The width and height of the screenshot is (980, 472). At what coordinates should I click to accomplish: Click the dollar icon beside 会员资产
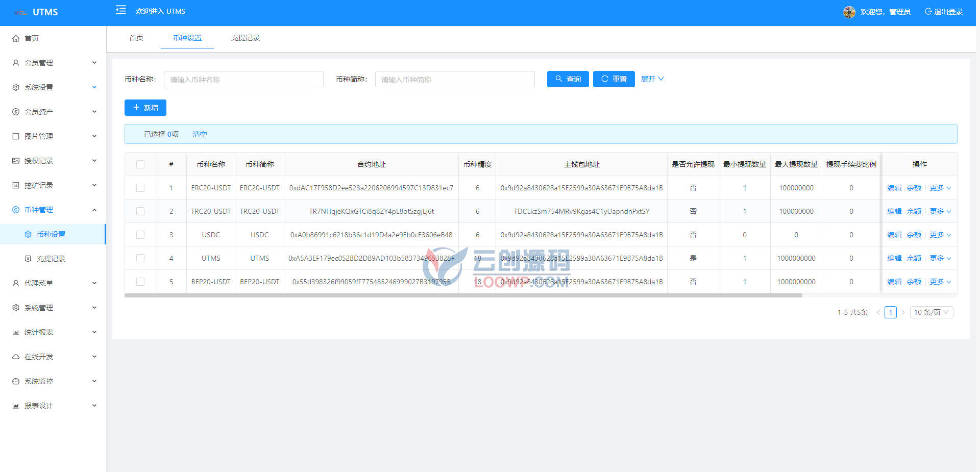(16, 112)
